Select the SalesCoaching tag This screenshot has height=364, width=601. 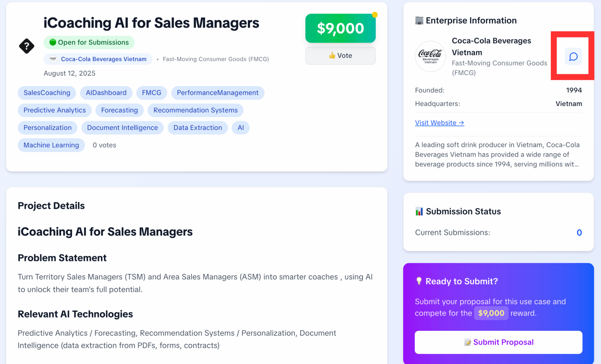click(47, 93)
